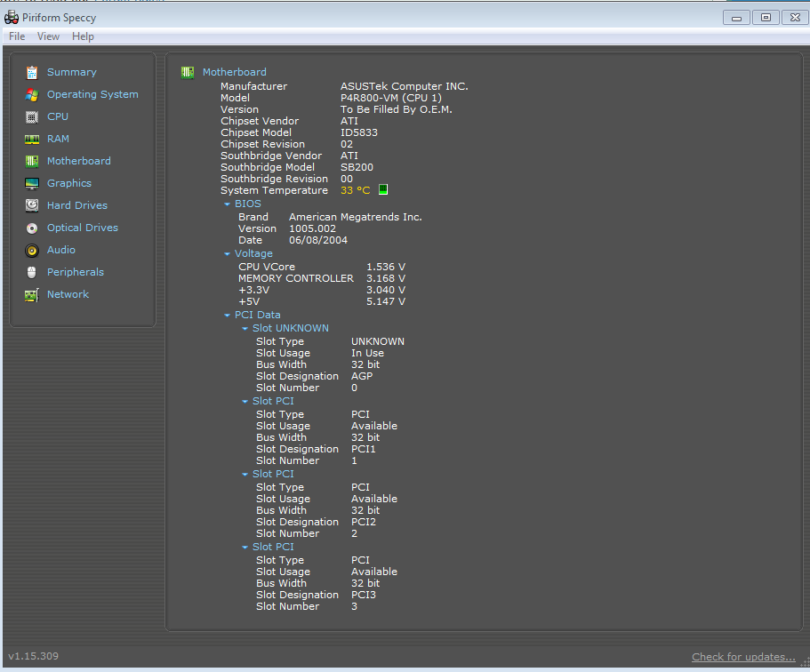Click the ASUSTek Computer INC. manufacturer value
Image resolution: width=810 pixels, height=672 pixels.
click(405, 86)
